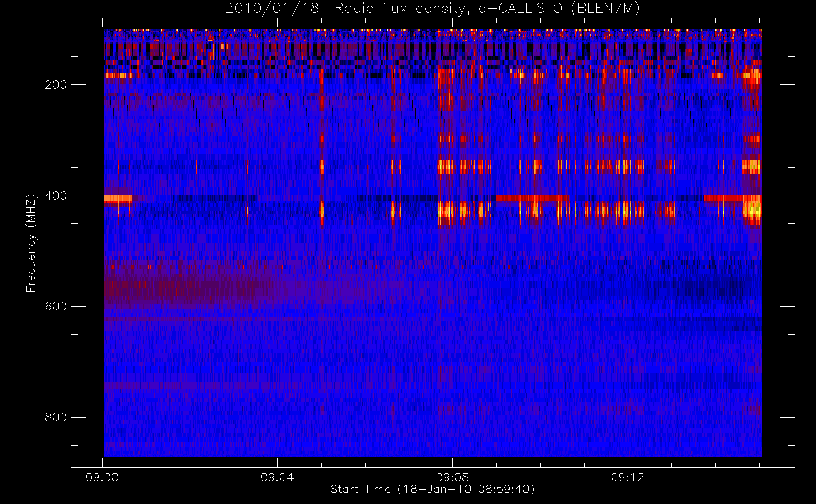This screenshot has width=816, height=504.
Task: Click the 200 frequency tick label
Action: (x=55, y=85)
